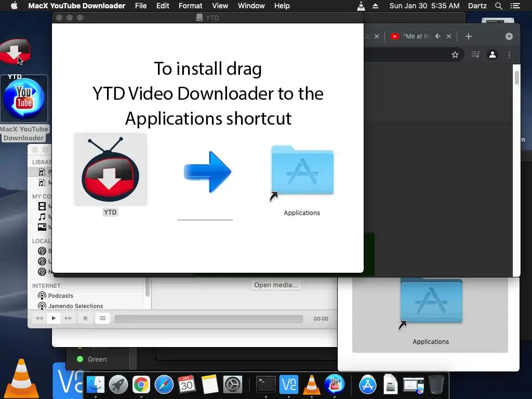
Task: Open the View menu
Action: click(220, 6)
